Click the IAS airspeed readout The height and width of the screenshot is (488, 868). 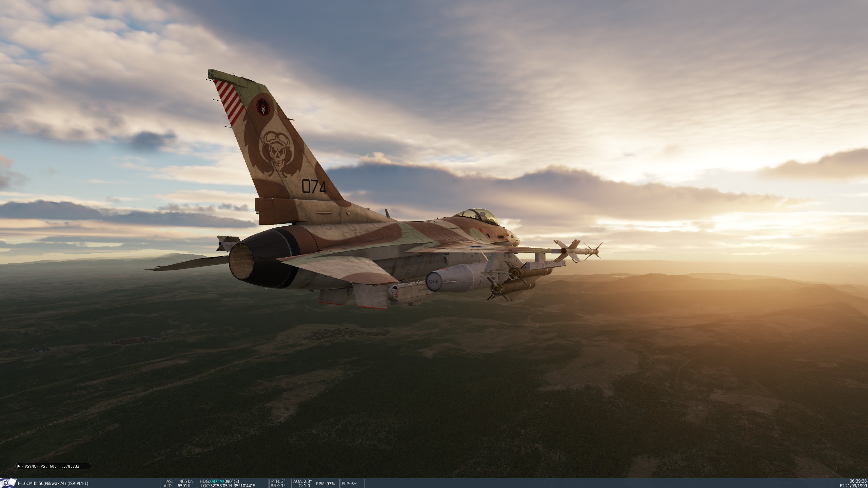[x=179, y=481]
